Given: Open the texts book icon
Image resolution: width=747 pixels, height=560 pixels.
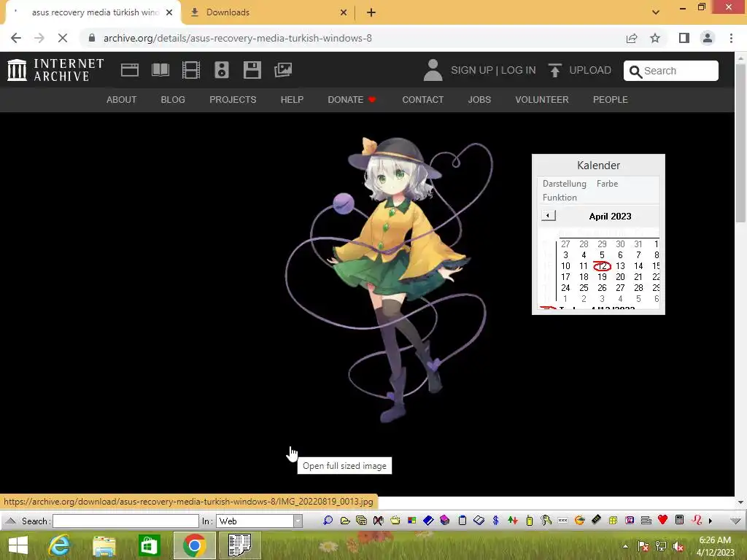Looking at the screenshot, I should click(160, 70).
